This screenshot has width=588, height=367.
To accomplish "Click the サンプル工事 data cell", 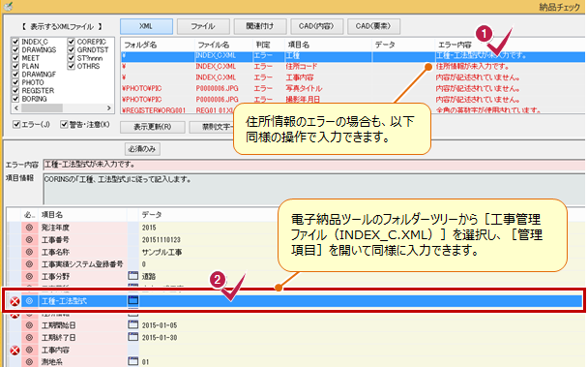I will pyautogui.click(x=162, y=252).
